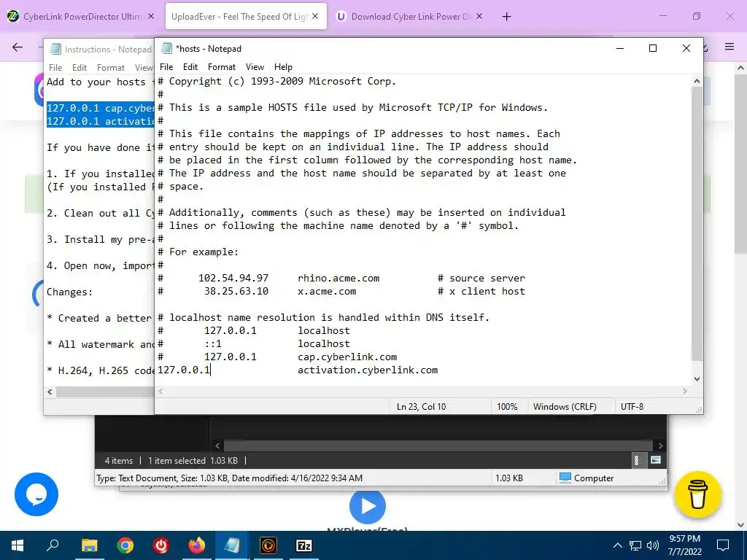This screenshot has width=747, height=560.
Task: Click File Explorer horizontal scrollbar thumb
Action: tap(438, 446)
